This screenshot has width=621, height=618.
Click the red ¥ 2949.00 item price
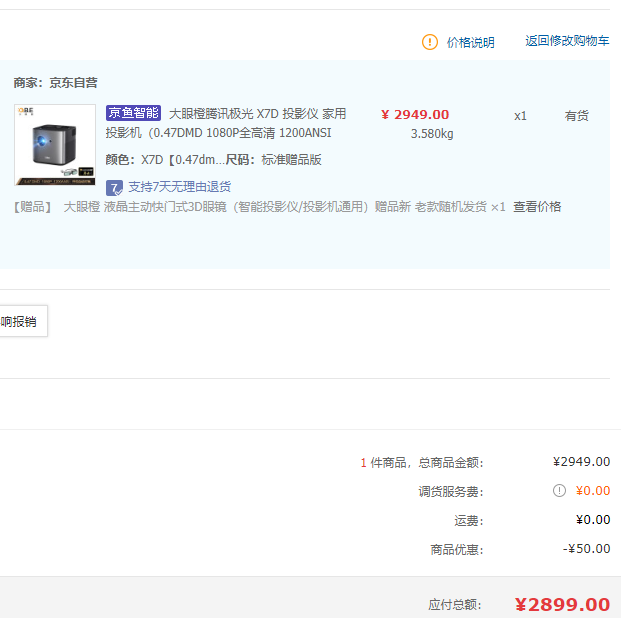(x=415, y=114)
